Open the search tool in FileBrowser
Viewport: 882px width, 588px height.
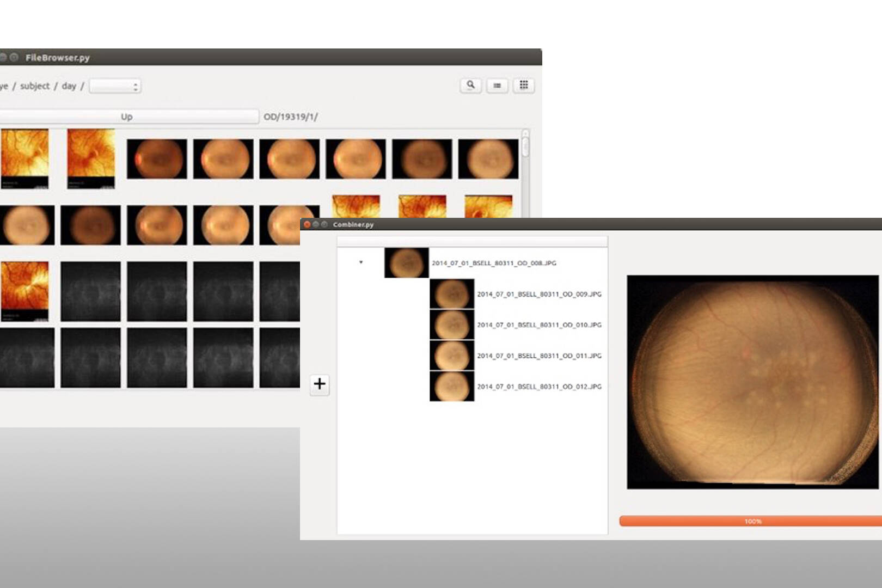click(x=470, y=85)
